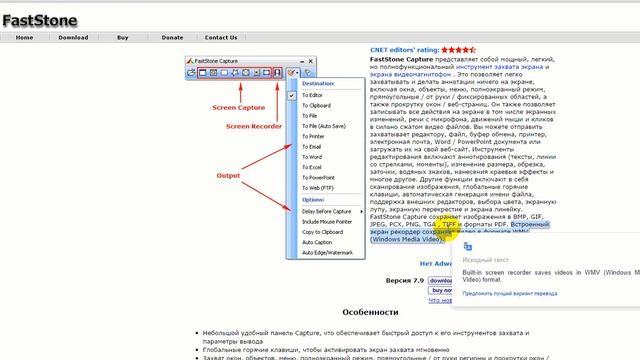The width and height of the screenshot is (640, 360).
Task: Choose the To Web (FTP) destination
Action: click(x=318, y=188)
